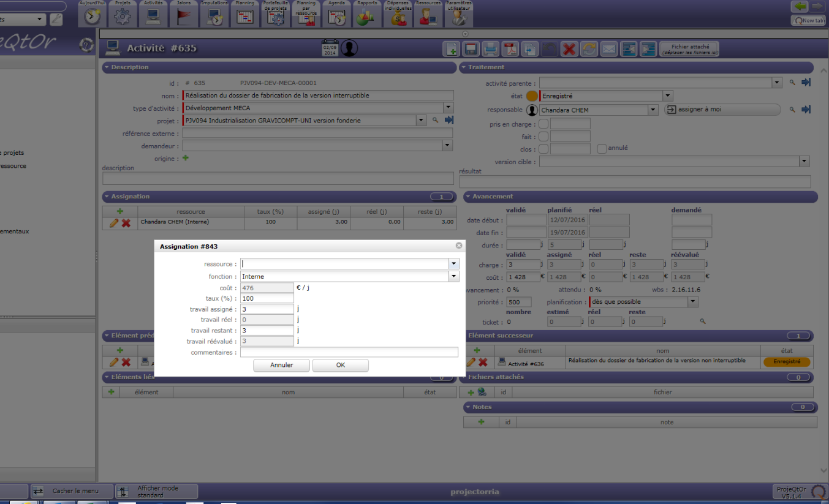
Task: Expand the fonction dropdown showing Interne
Action: click(x=453, y=276)
